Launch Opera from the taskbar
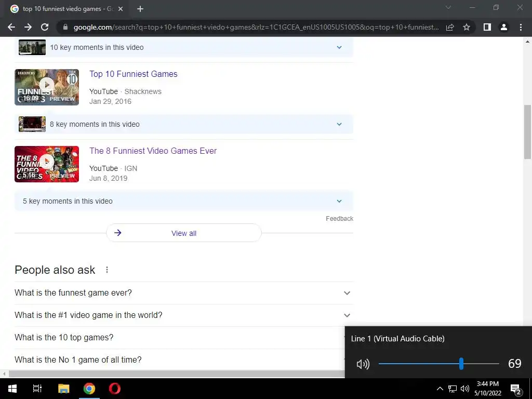Image resolution: width=532 pixels, height=399 pixels. pyautogui.click(x=115, y=389)
